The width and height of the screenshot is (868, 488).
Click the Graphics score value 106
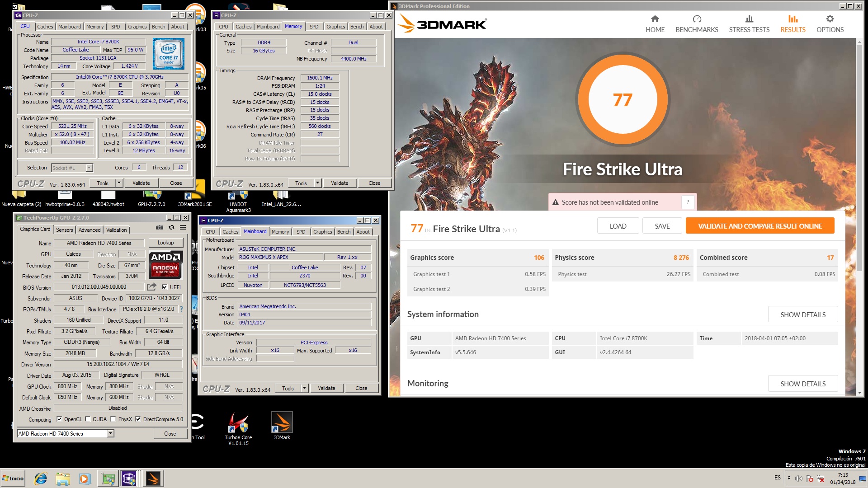tap(539, 258)
